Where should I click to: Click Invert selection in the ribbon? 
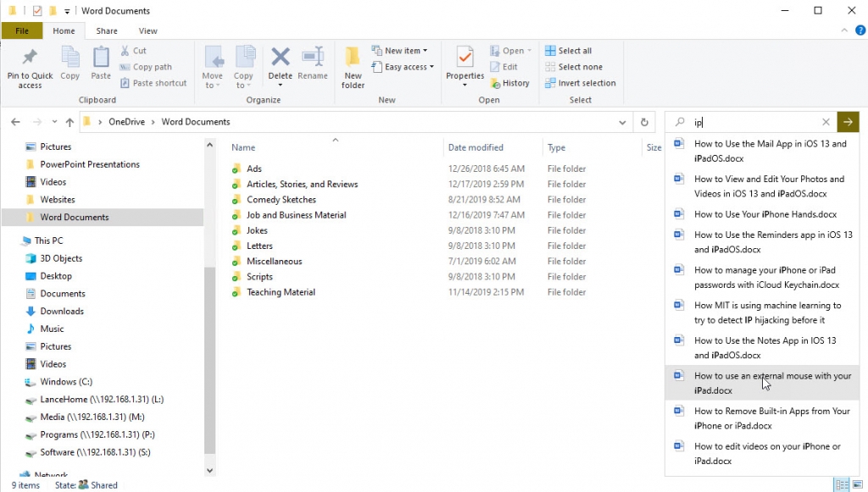[x=581, y=82]
